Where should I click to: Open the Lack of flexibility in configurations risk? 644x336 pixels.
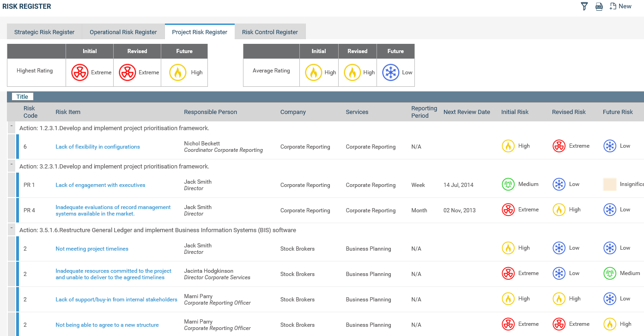97,146
